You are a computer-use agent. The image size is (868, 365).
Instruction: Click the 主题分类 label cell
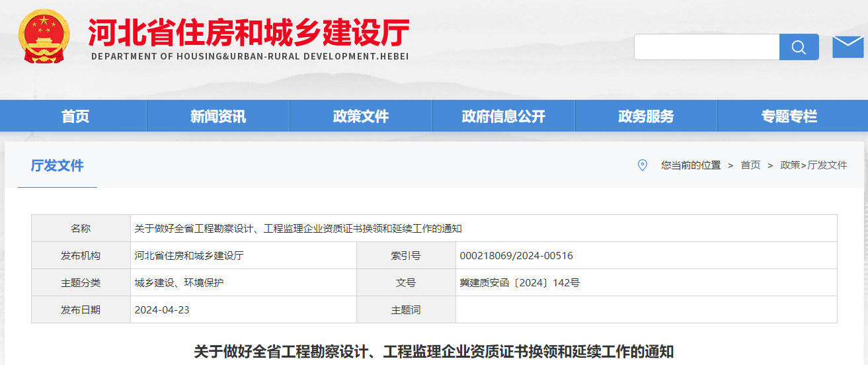81,282
